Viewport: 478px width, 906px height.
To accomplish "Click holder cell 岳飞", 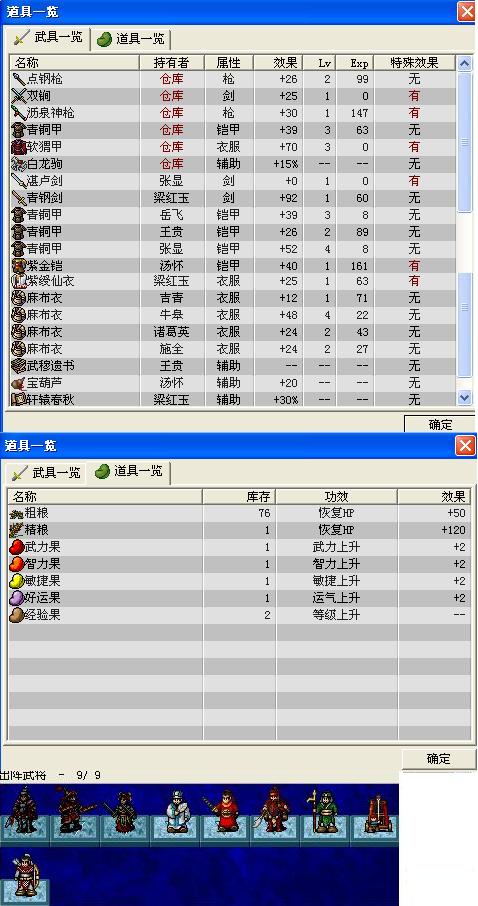I will pyautogui.click(x=171, y=215).
